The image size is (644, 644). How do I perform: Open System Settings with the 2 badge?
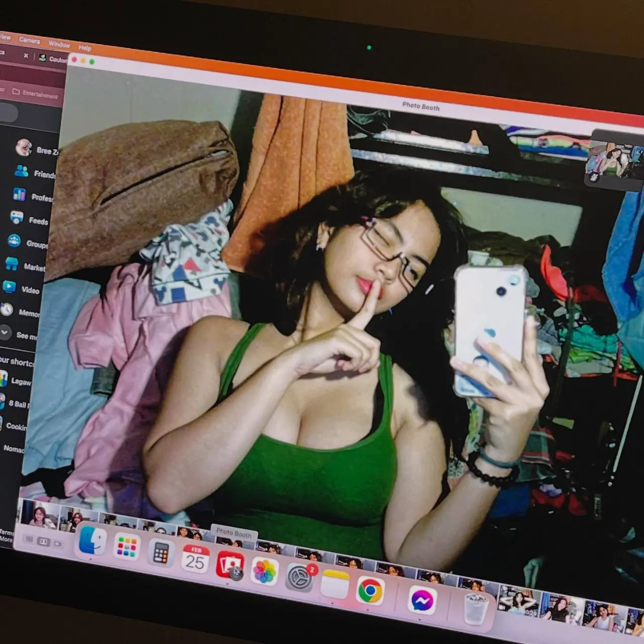click(x=300, y=577)
